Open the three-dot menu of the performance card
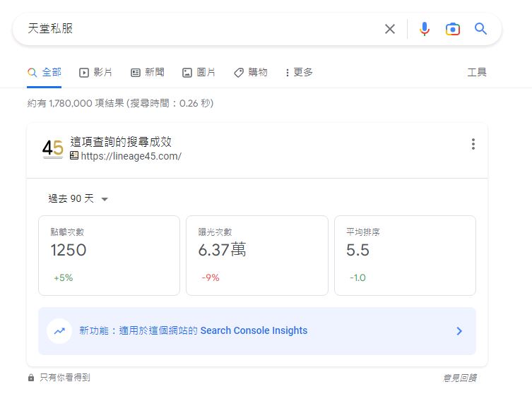Viewport: 532px width, 401px height. pos(473,144)
